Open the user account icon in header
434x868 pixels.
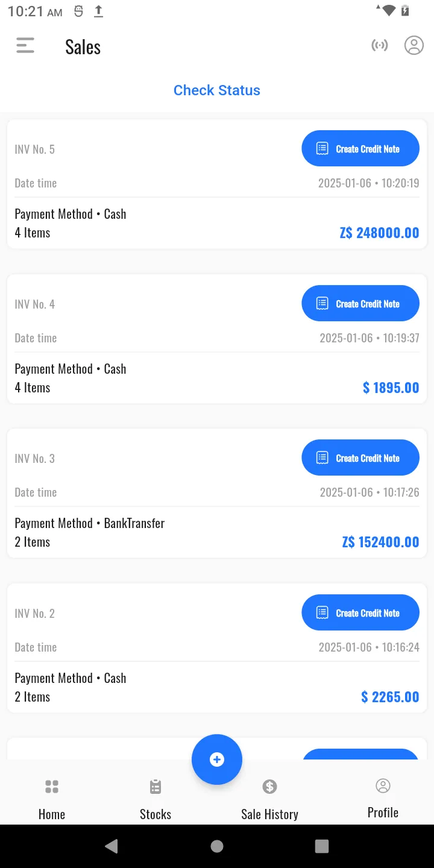[414, 45]
